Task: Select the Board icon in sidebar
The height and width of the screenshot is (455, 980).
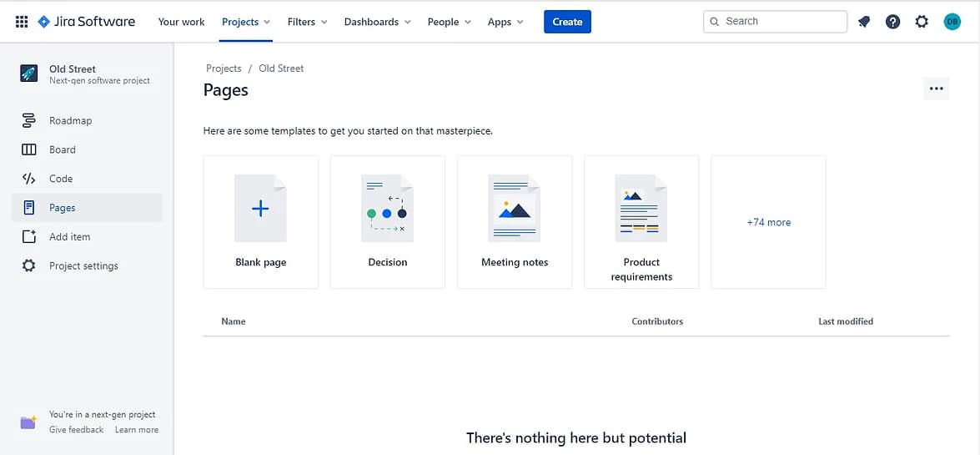Action: [29, 150]
